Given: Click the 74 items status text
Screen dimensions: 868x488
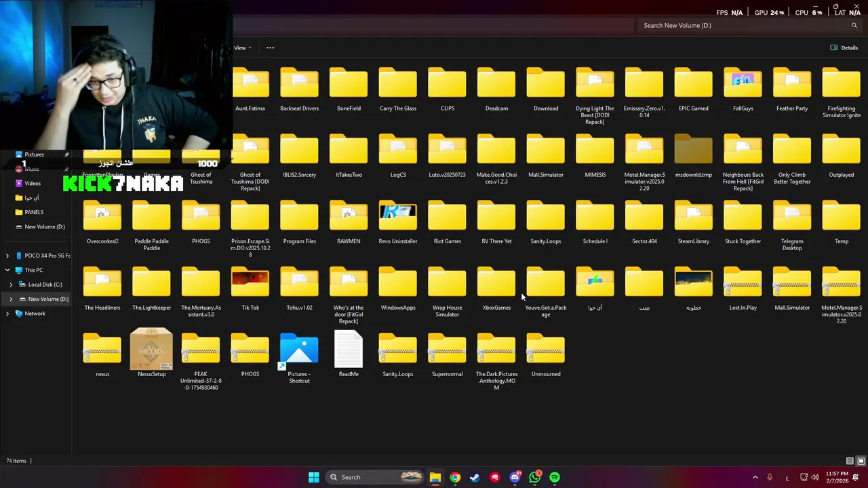Looking at the screenshot, I should [x=16, y=461].
